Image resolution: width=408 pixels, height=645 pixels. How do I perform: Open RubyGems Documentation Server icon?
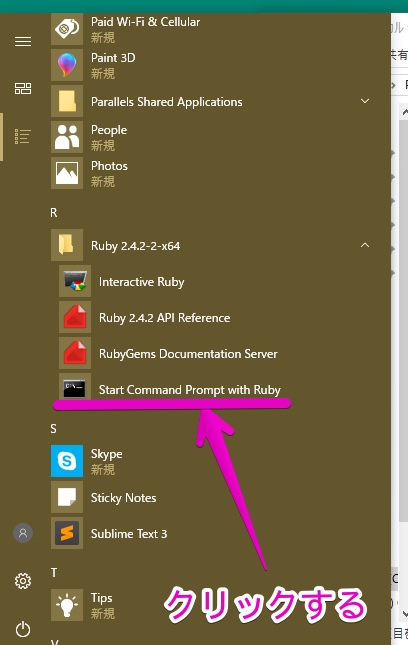tap(75, 353)
